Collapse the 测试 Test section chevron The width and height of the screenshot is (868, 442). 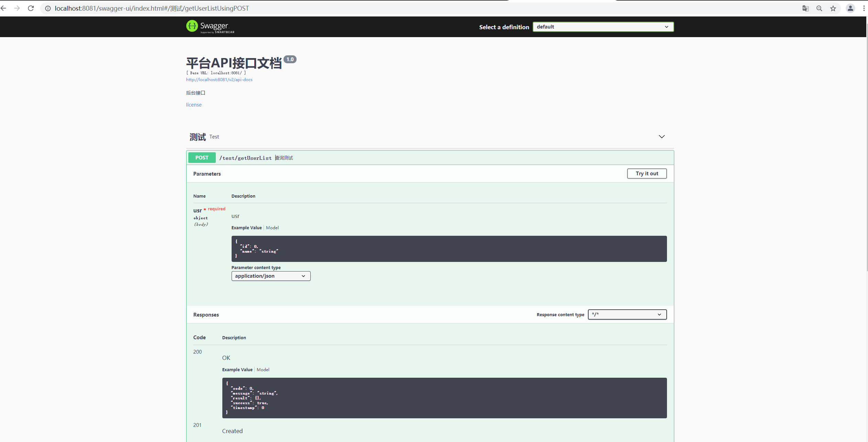click(661, 137)
